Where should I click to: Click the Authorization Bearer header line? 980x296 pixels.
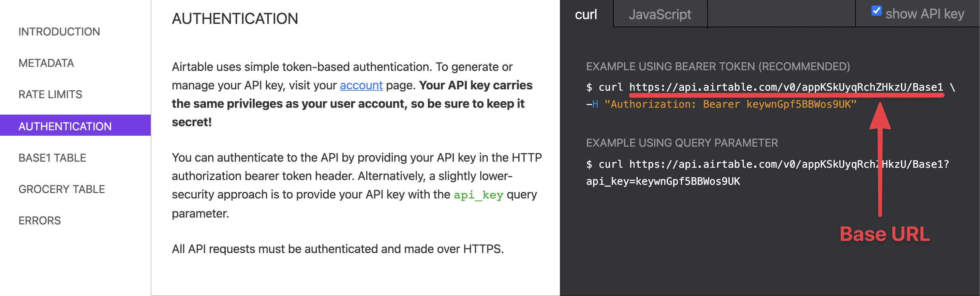click(721, 104)
